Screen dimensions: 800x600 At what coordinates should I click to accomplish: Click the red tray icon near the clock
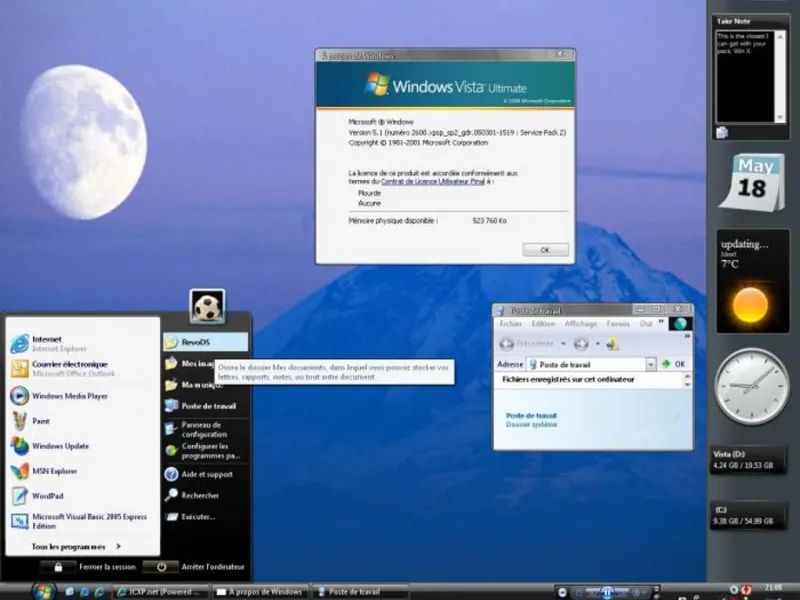click(746, 589)
